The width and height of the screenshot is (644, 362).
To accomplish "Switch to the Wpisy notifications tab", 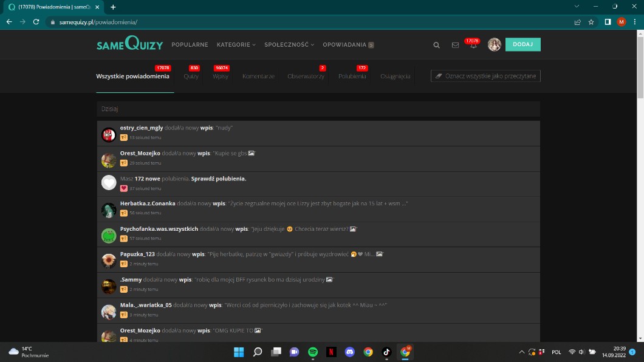I will 220,77.
